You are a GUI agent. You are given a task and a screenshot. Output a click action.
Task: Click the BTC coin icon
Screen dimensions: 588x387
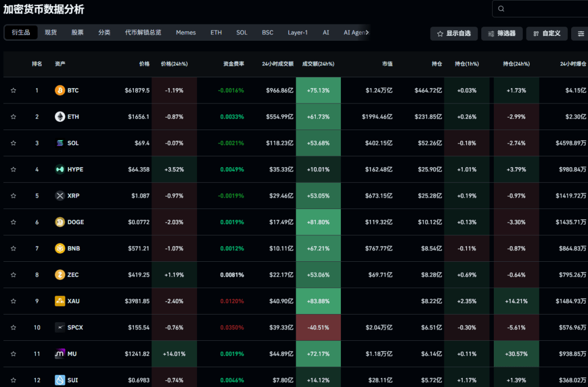click(60, 90)
